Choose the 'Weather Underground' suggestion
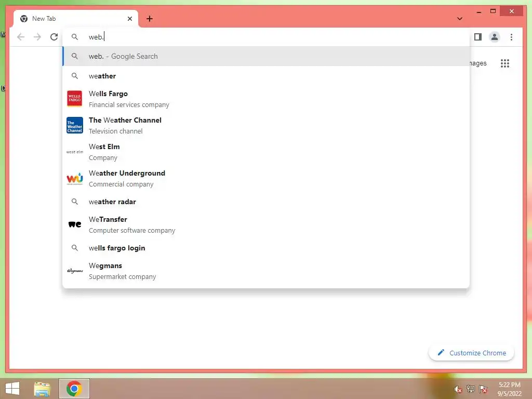This screenshot has width=532, height=399. click(x=266, y=178)
